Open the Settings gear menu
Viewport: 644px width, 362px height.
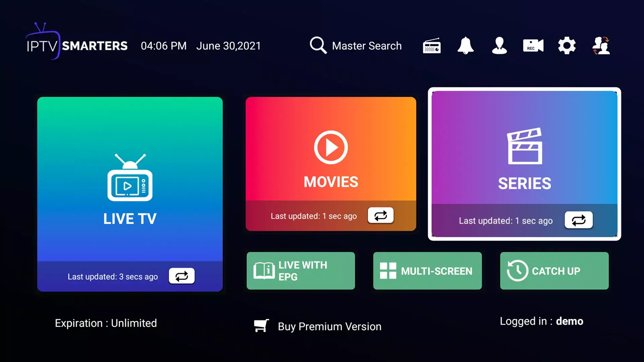click(x=566, y=45)
